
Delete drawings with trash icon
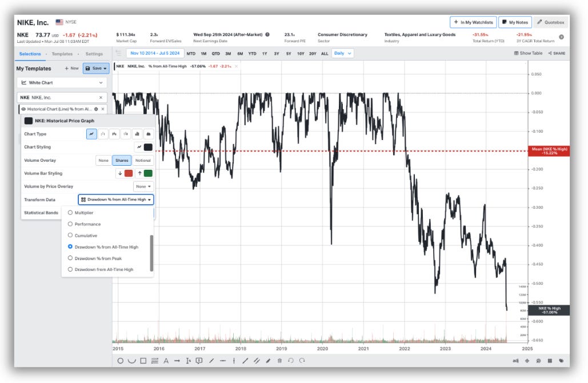(x=279, y=361)
